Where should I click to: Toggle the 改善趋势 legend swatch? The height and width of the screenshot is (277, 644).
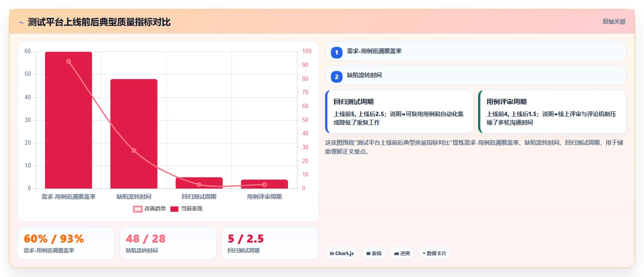pos(138,209)
